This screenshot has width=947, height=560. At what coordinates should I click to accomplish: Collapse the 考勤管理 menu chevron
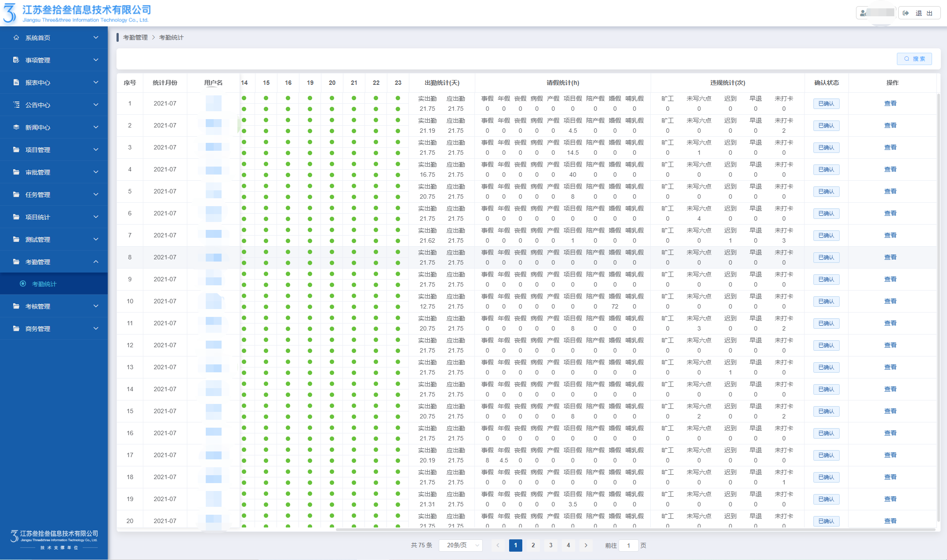tap(96, 262)
